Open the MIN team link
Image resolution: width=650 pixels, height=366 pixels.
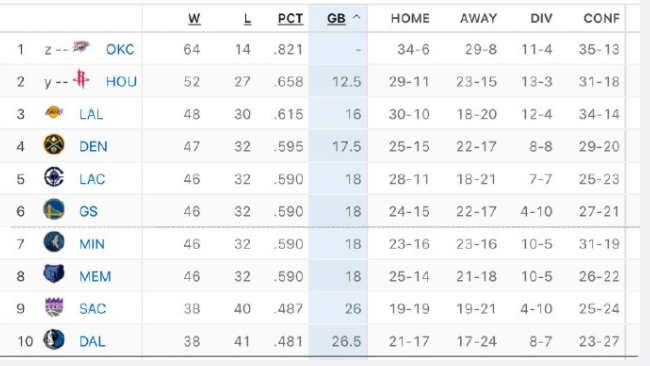pos(92,244)
